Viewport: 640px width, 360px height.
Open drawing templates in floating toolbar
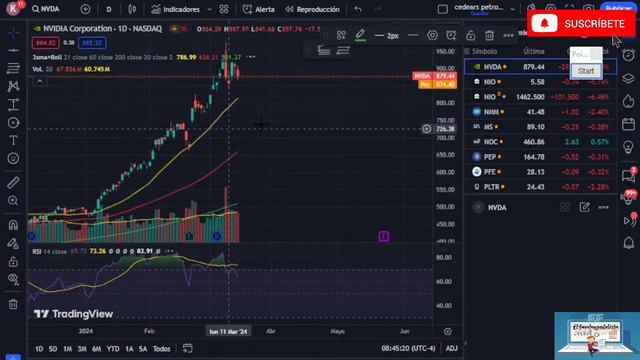341,36
